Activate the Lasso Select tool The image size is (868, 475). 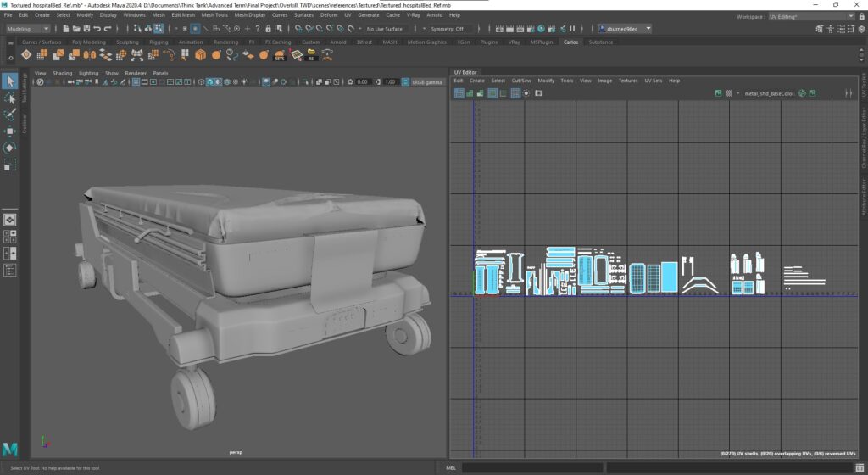(x=9, y=98)
